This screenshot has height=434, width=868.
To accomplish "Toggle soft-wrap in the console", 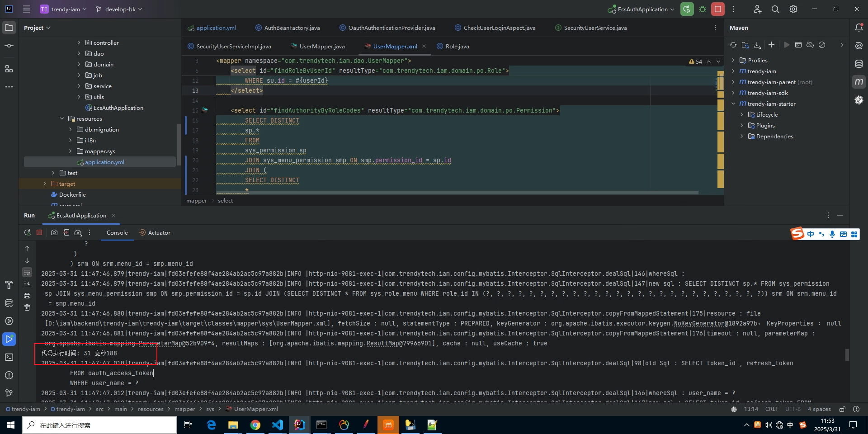I will [x=27, y=272].
